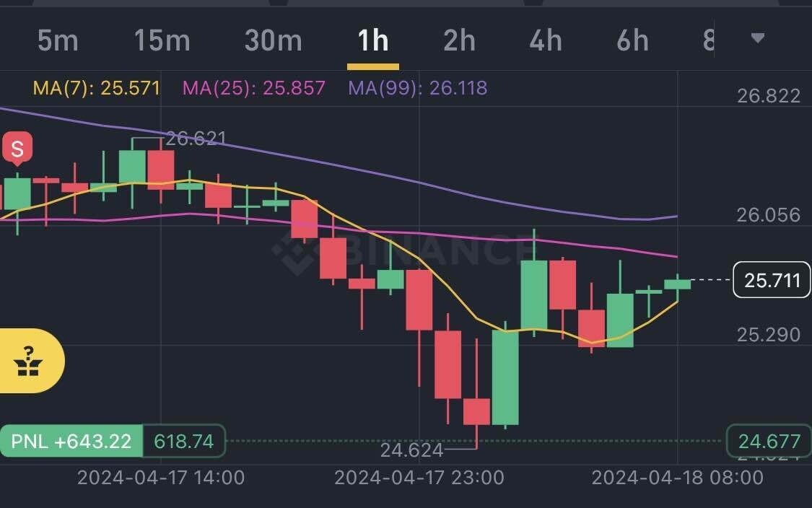Click the 618.74 position size box
The height and width of the screenshot is (508, 812).
click(184, 441)
